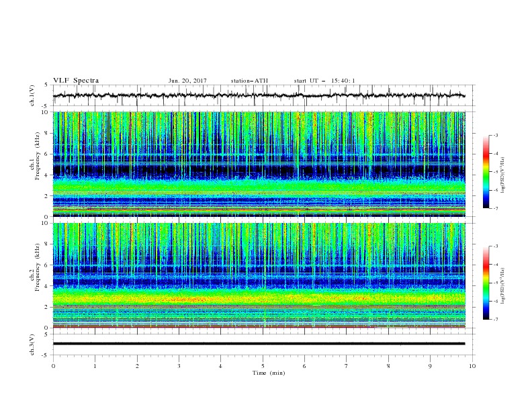Click the "-3" tick on the upper color bar
The width and height of the screenshot is (532, 411).
[496, 135]
